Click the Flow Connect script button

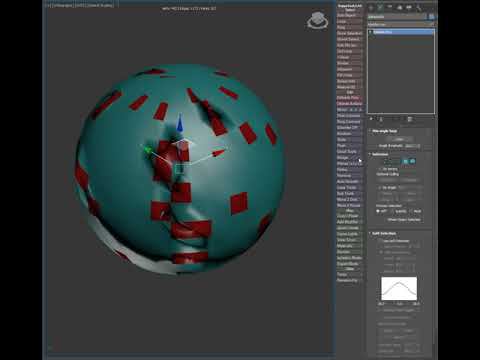coord(349,116)
